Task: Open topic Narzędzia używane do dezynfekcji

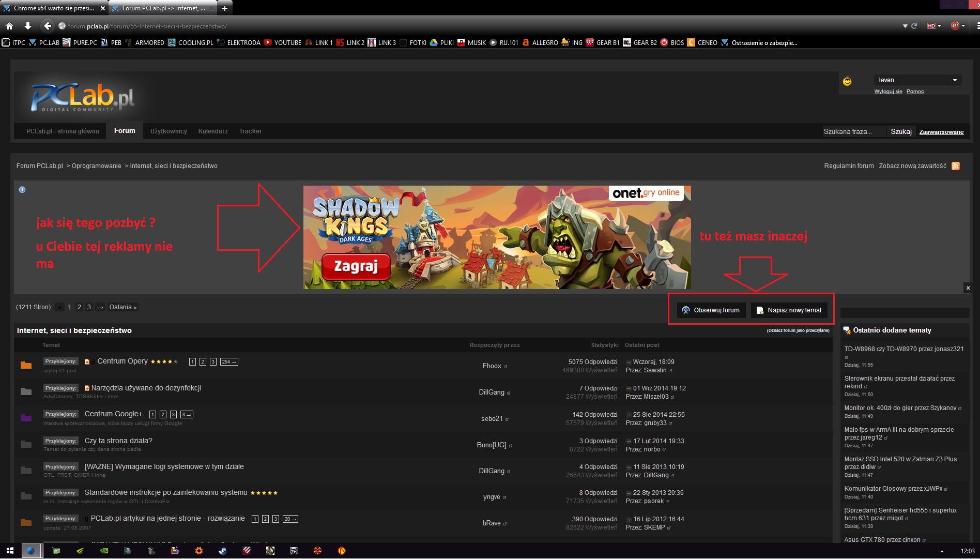Action: (146, 388)
